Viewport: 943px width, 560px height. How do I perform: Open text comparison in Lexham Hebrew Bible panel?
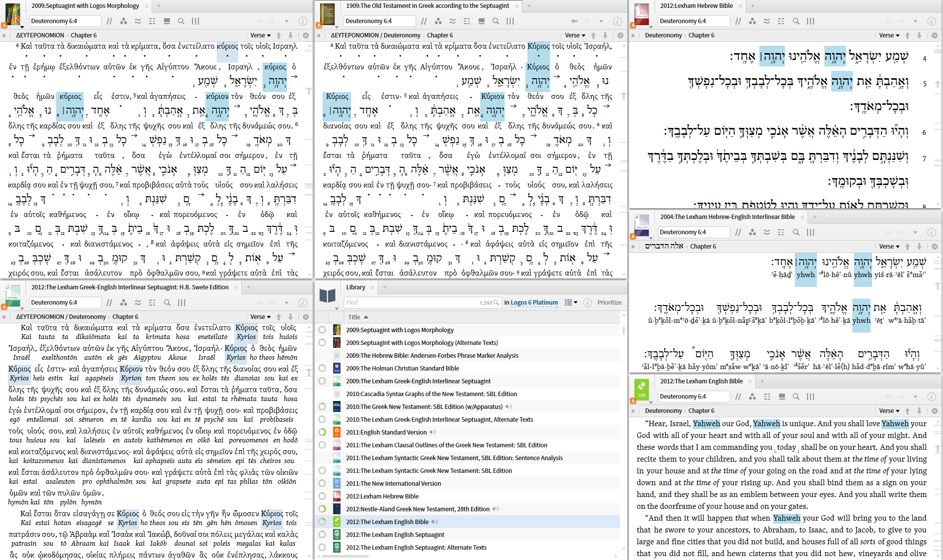[767, 21]
